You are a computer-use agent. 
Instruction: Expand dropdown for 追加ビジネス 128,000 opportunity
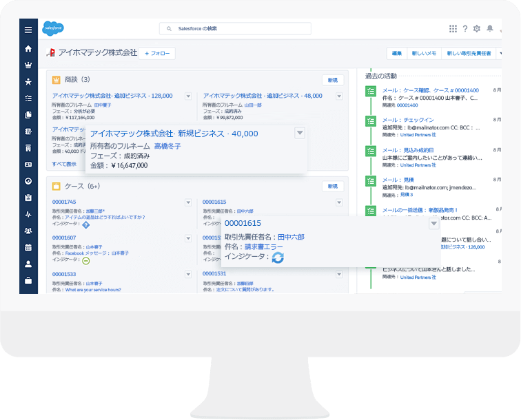[188, 96]
